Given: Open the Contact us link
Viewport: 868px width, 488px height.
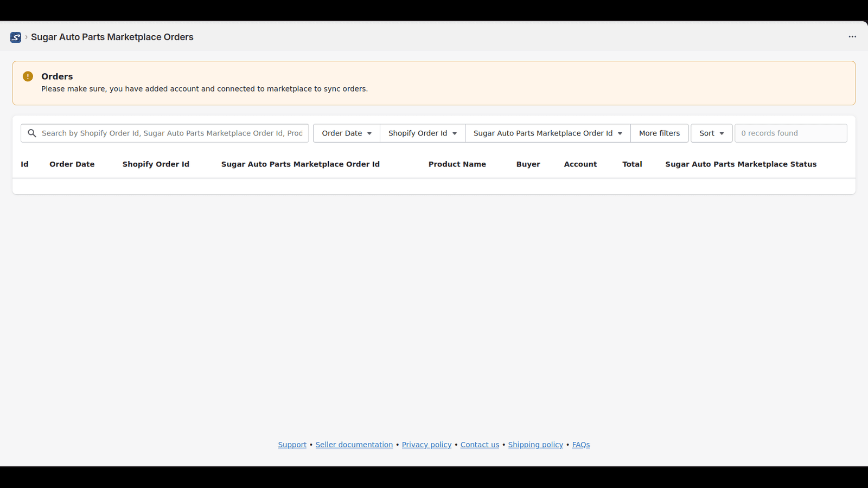Looking at the screenshot, I should point(480,445).
